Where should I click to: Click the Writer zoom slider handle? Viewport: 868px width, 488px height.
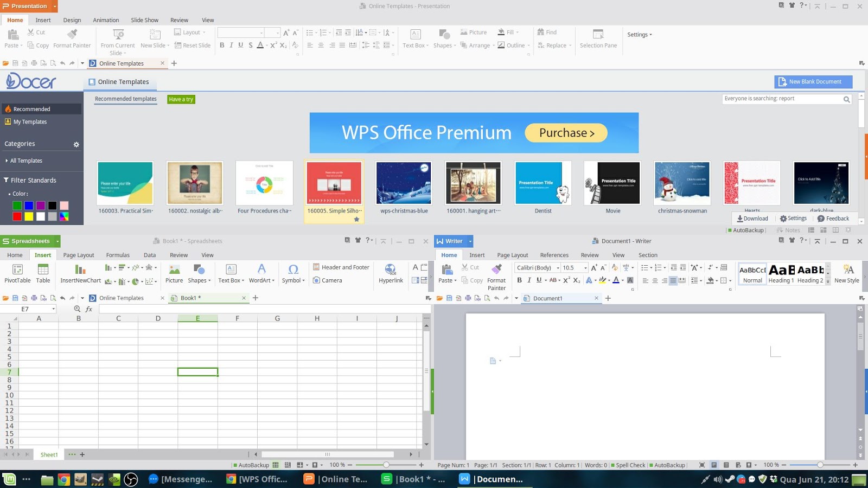click(x=820, y=465)
